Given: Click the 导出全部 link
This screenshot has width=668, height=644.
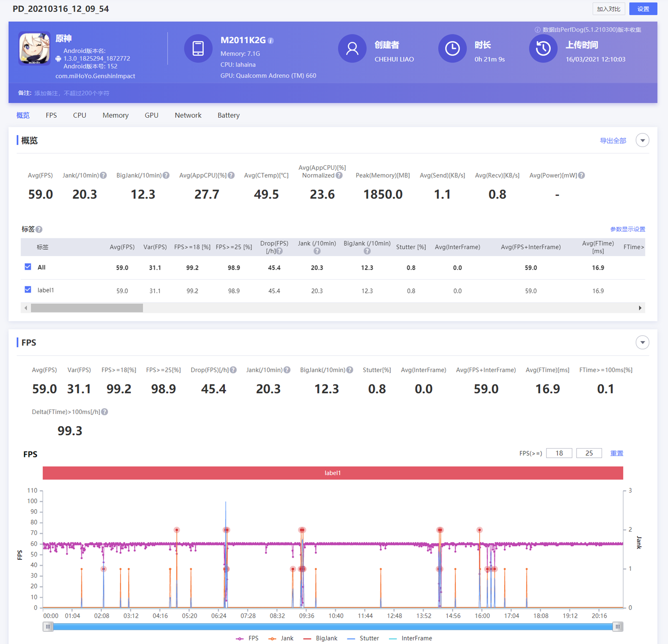Looking at the screenshot, I should [613, 141].
